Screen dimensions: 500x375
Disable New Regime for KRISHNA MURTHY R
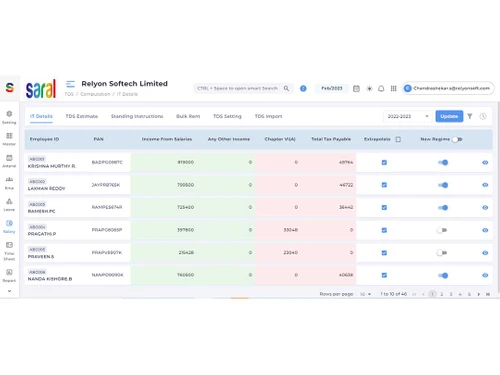(x=443, y=162)
